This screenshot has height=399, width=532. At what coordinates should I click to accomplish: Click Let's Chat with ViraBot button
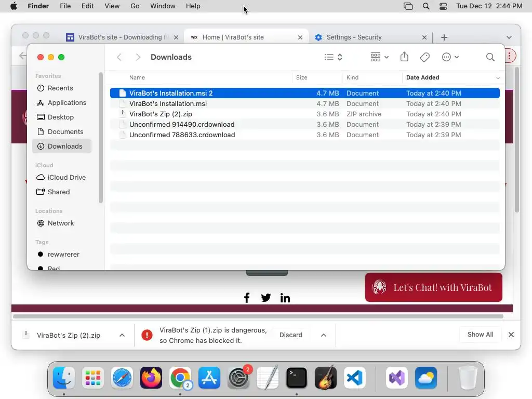(x=434, y=287)
